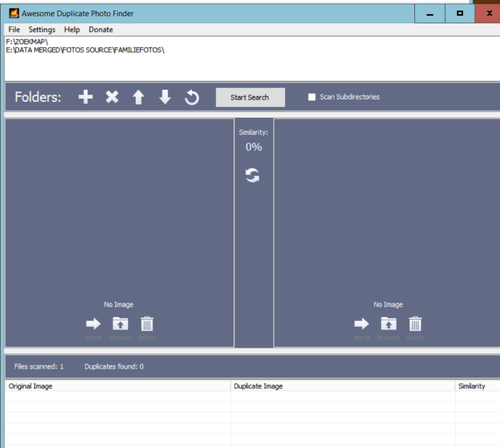Screen dimensions: 500x448
Task: Delete right image with trash icon
Action: (416, 324)
